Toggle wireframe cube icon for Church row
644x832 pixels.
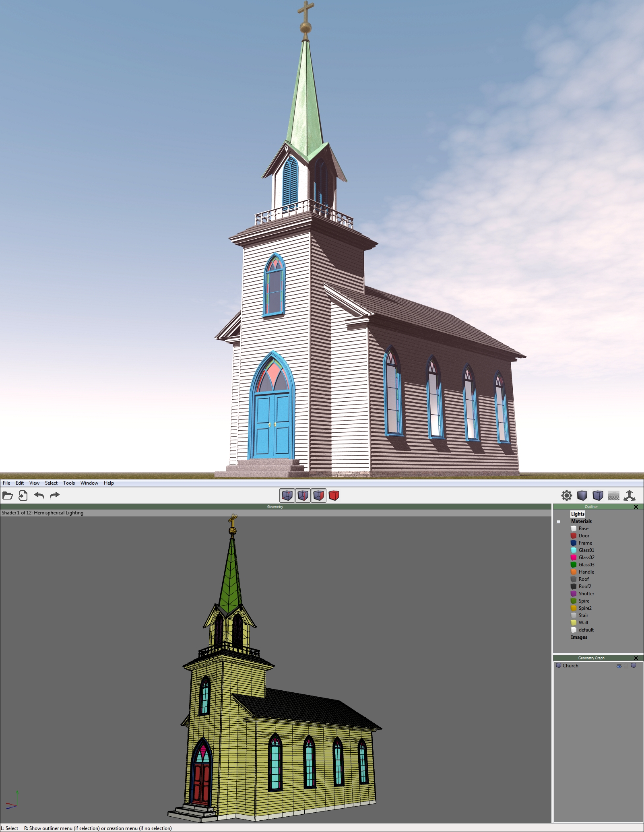coord(634,666)
